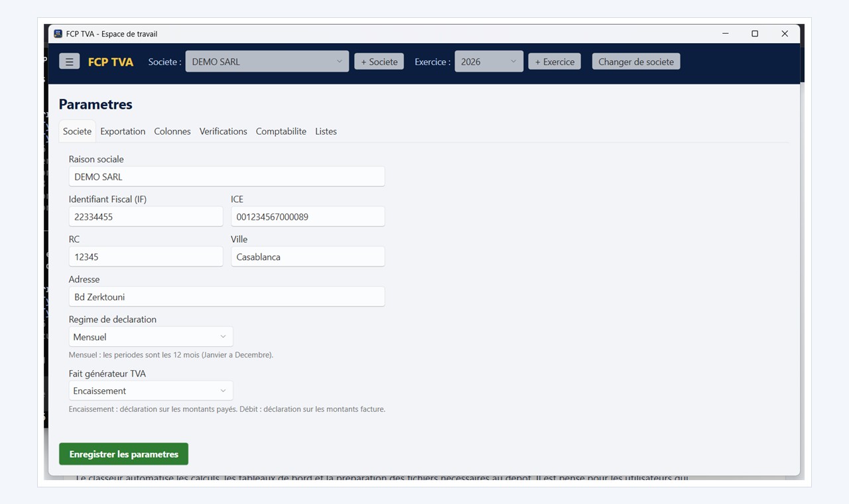Click the RC input field
The width and height of the screenshot is (849, 504).
point(146,257)
